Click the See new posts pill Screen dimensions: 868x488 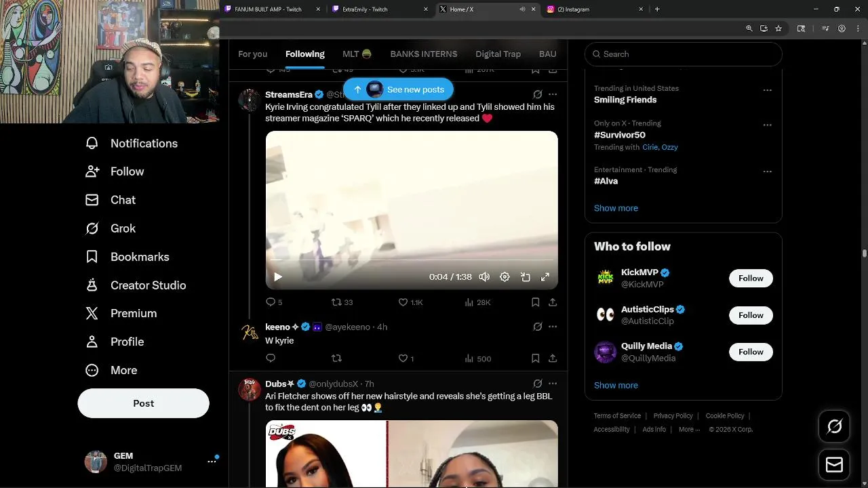point(398,89)
